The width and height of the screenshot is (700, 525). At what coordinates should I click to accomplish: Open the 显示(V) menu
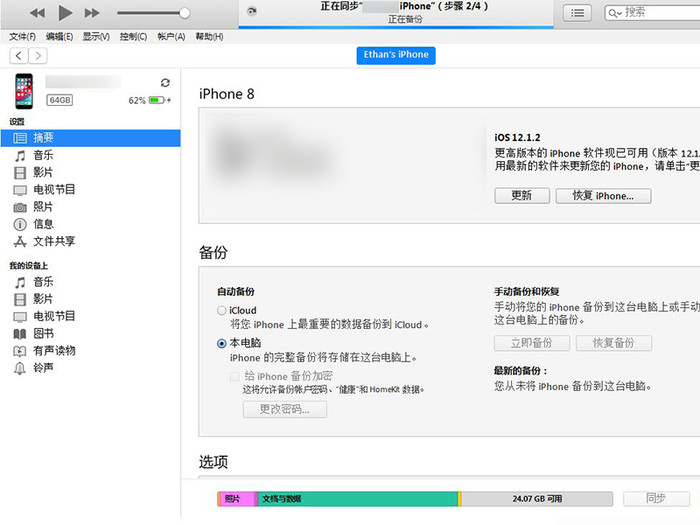coord(96,37)
